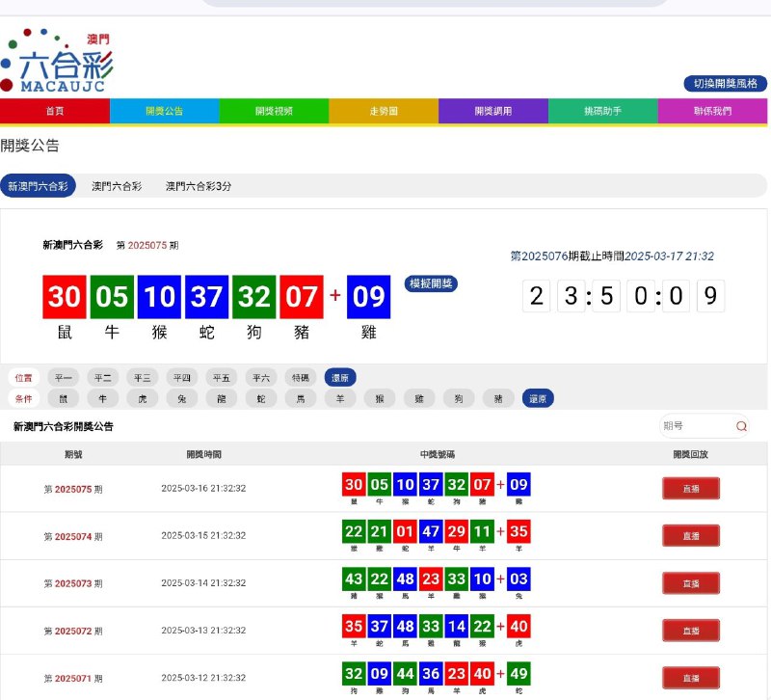The image size is (771, 700).
Task: Click 直播 replay button for draw 2025071
Action: click(x=691, y=678)
